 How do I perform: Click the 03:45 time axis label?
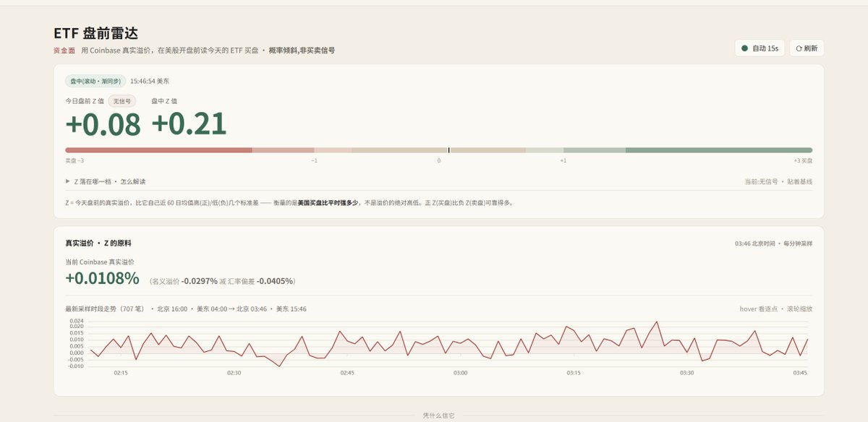click(799, 373)
